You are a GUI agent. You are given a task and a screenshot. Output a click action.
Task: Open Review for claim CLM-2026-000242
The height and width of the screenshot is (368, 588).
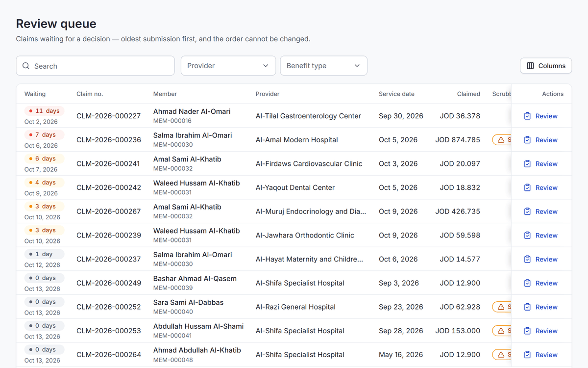(541, 187)
